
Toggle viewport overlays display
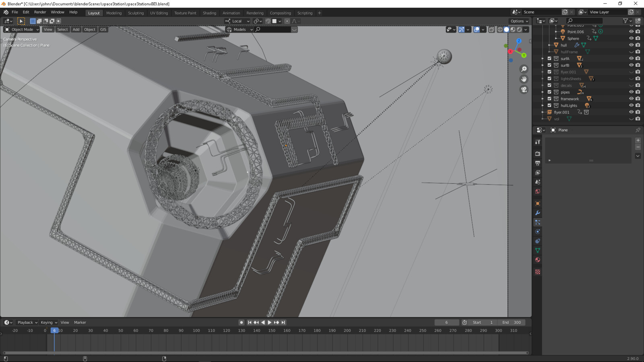[477, 29]
